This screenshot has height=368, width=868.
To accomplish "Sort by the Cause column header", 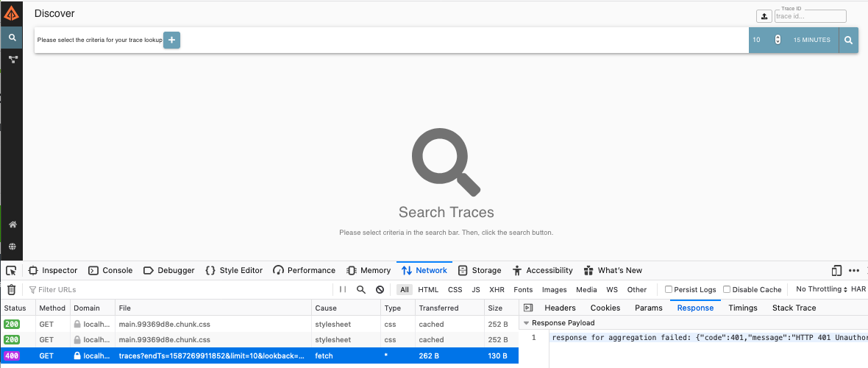I will click(x=346, y=308).
